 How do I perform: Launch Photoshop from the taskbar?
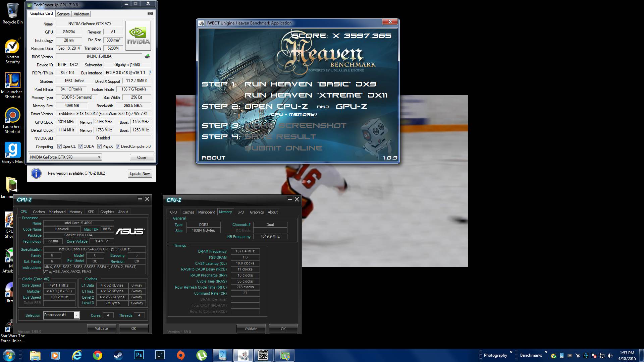[x=139, y=355]
